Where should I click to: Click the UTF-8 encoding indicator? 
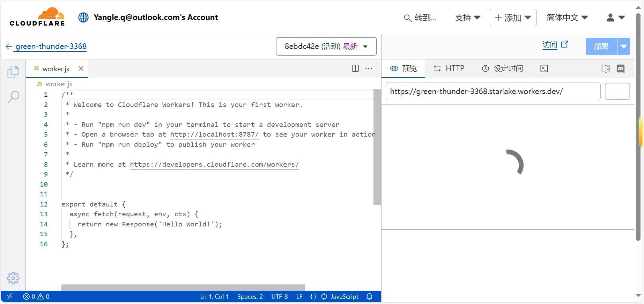[280, 296]
